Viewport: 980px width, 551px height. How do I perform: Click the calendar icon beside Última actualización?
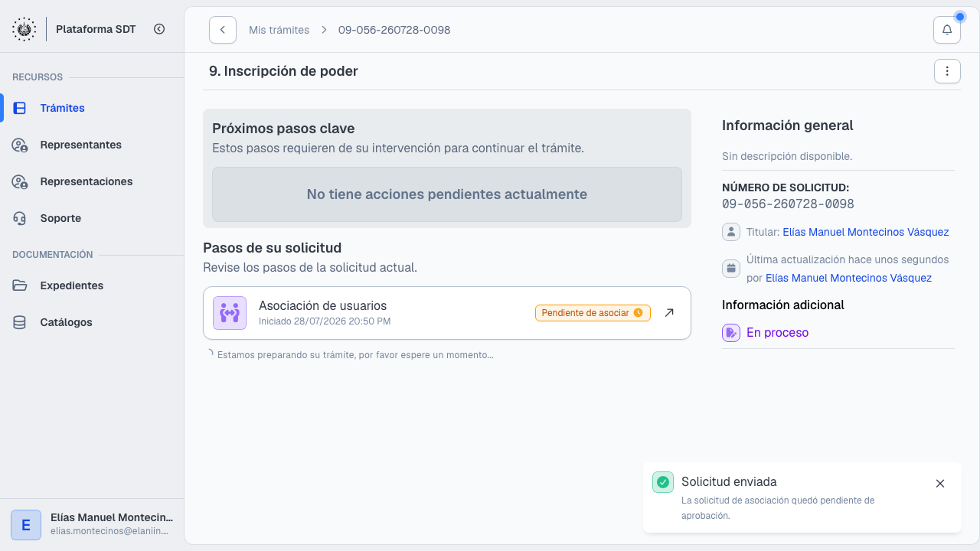click(731, 269)
